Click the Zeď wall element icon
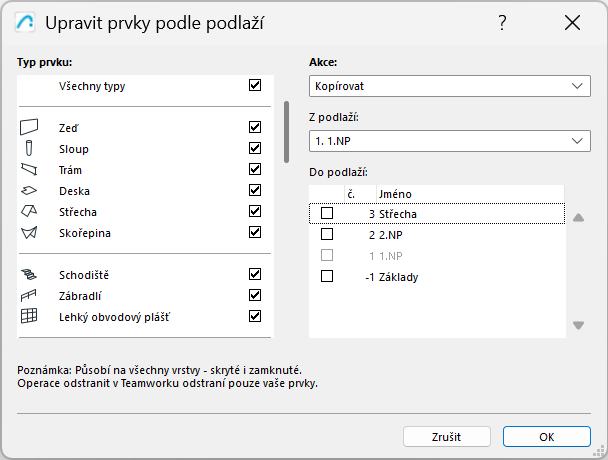 pyautogui.click(x=29, y=128)
